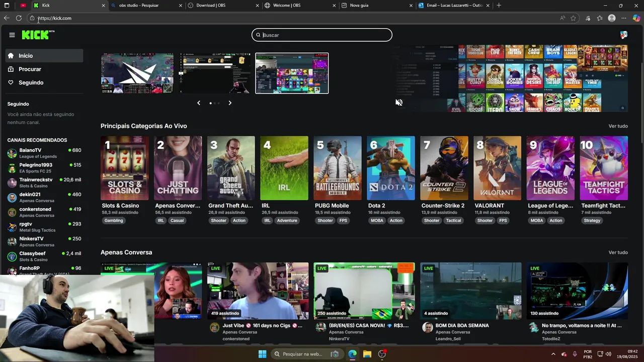Go to Início in the sidebar

tap(44, 56)
